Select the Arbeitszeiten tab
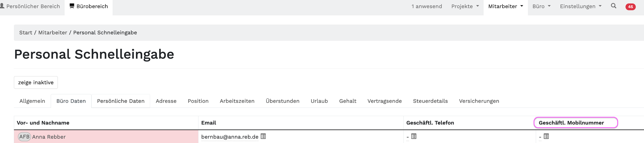Screen dimensions: 644x143 tap(237, 101)
